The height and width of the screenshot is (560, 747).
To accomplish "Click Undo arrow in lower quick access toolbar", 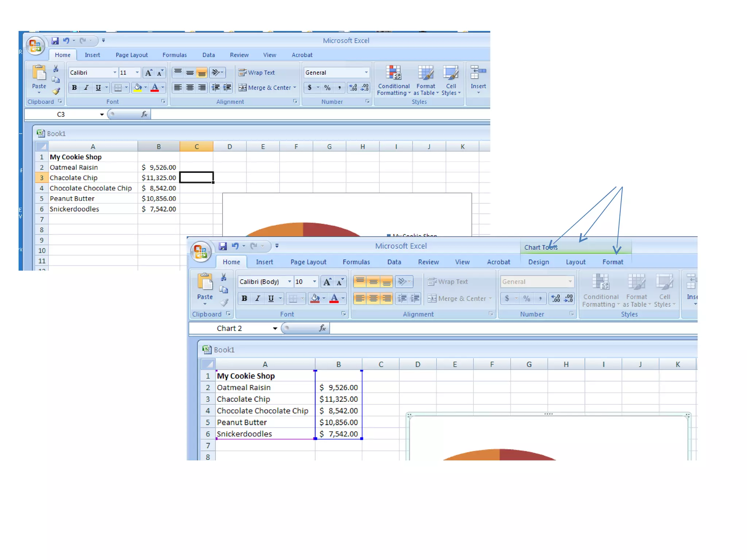I will click(235, 246).
